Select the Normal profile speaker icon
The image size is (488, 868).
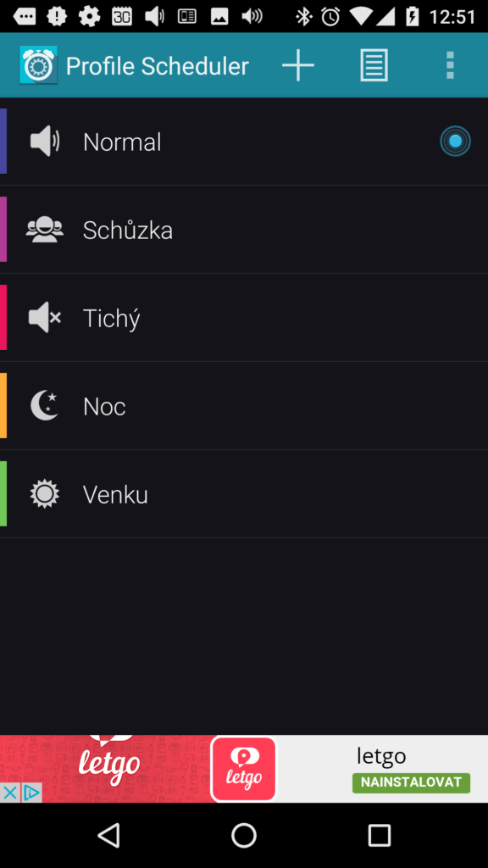[45, 142]
